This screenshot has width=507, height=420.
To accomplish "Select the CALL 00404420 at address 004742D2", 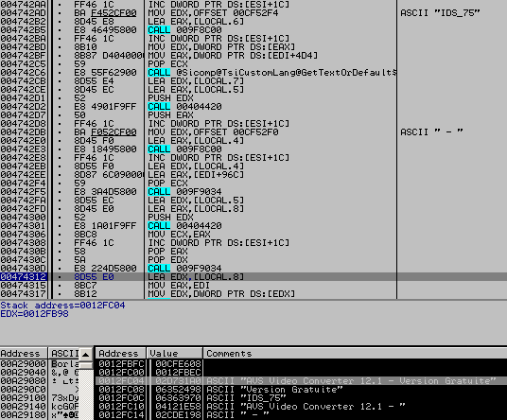I will coord(253,107).
